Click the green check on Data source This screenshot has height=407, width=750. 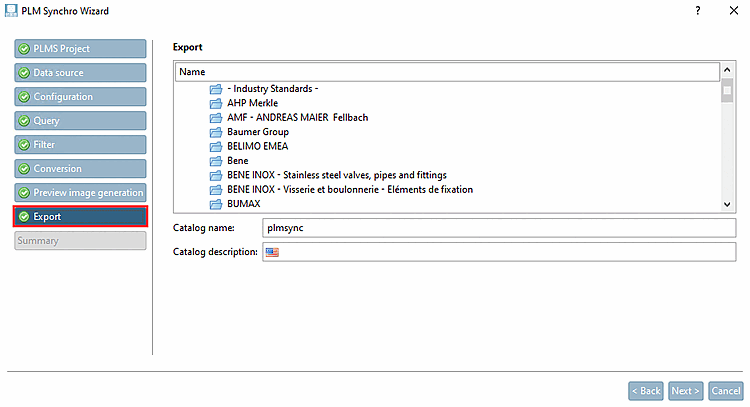(x=24, y=73)
